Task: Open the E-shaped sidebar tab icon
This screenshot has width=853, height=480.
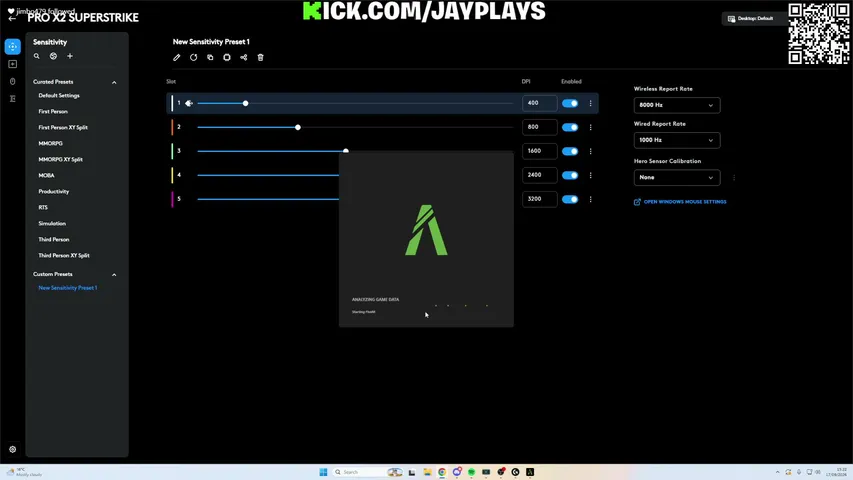Action: [13, 99]
